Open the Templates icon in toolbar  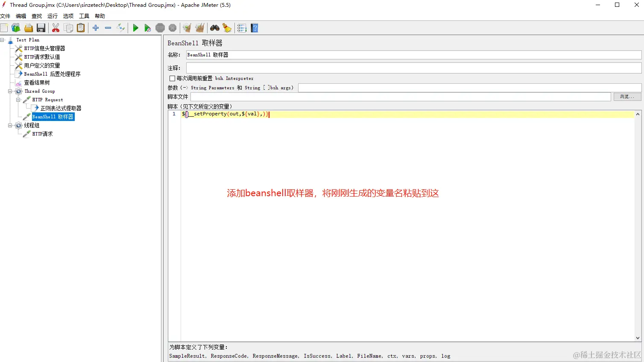[16, 28]
